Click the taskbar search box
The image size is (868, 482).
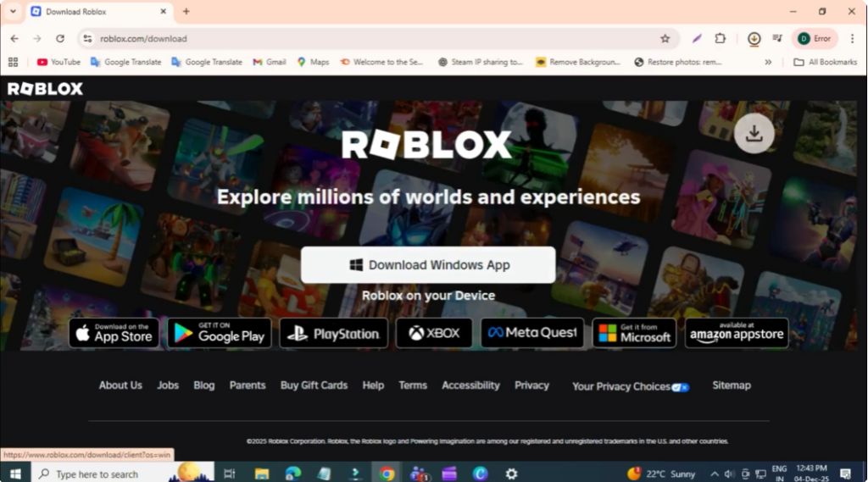[x=122, y=474]
